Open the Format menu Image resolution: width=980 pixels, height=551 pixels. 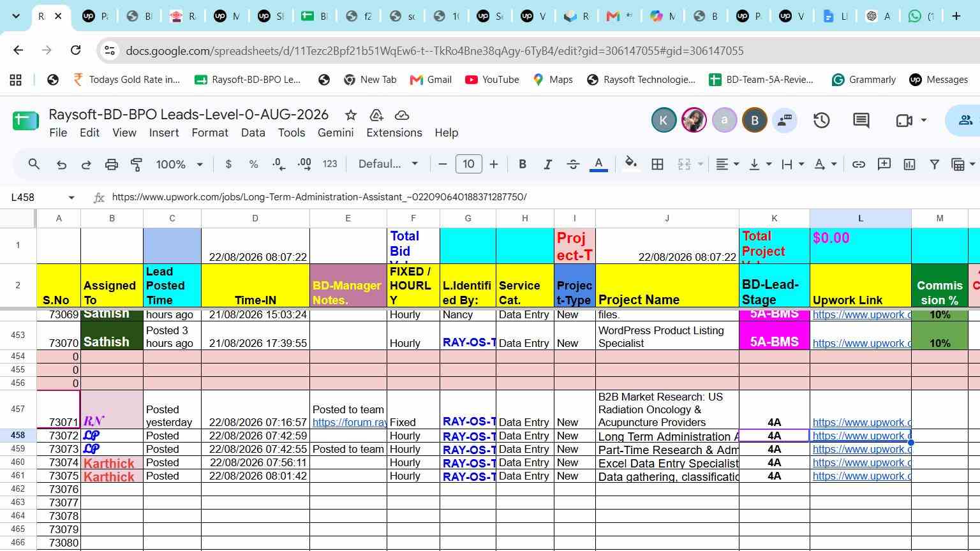[210, 133]
